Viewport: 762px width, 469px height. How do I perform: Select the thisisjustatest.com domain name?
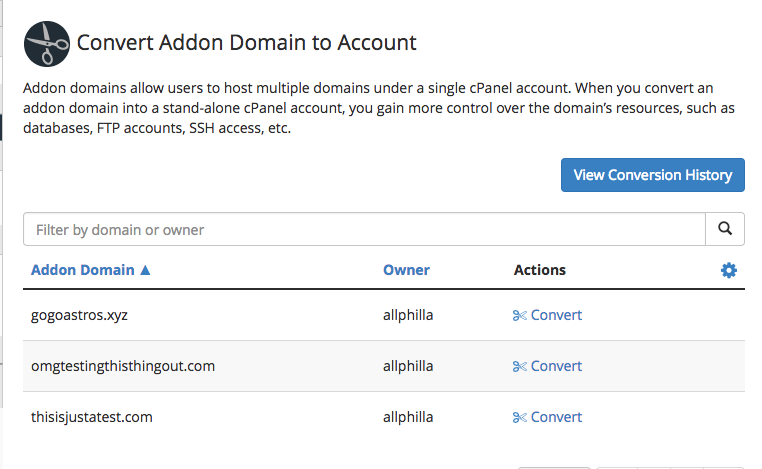tap(92, 417)
